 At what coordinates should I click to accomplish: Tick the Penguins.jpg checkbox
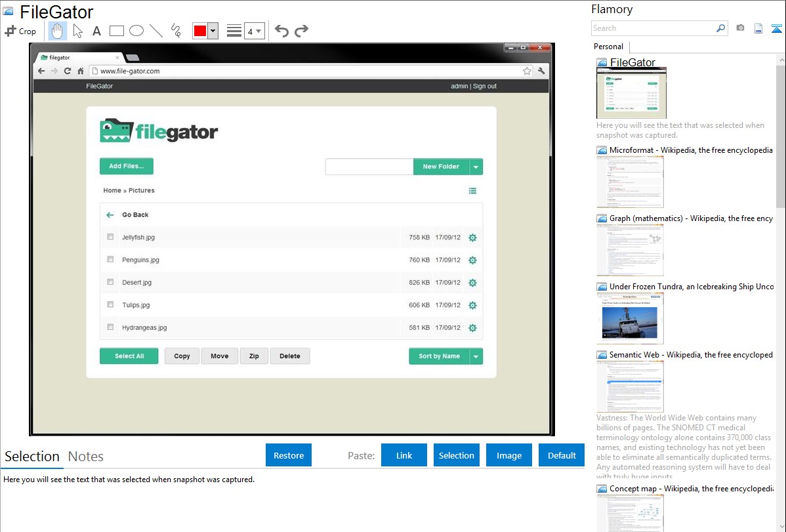tap(110, 259)
